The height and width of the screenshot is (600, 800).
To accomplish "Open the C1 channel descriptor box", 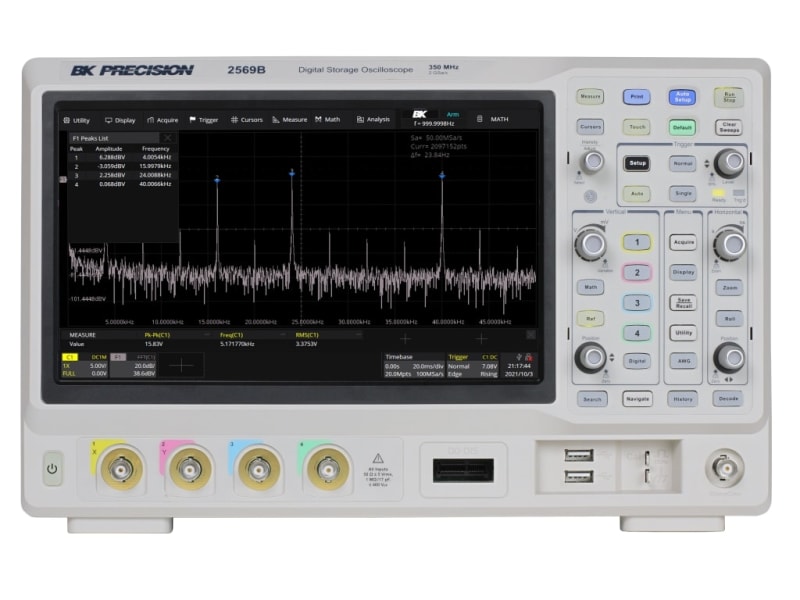I will coord(85,365).
